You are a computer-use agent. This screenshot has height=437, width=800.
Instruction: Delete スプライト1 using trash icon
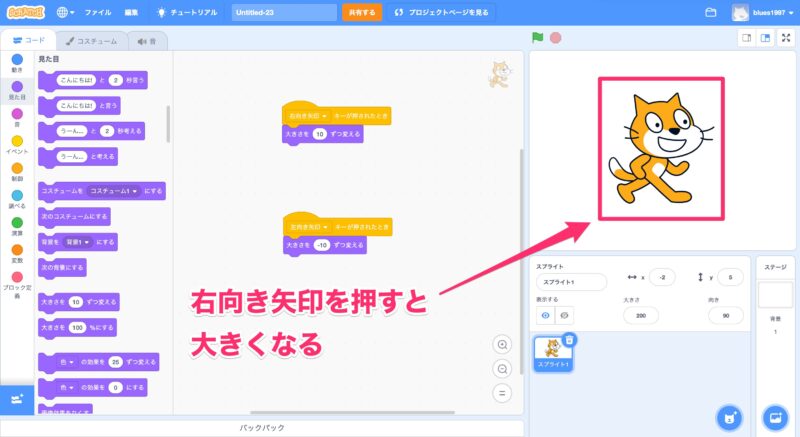click(x=569, y=340)
